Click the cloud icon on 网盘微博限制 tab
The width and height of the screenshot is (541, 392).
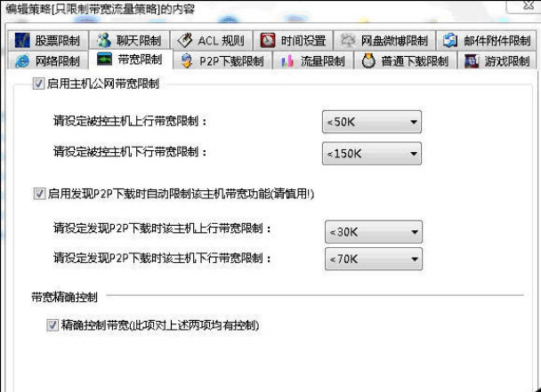[x=348, y=40]
